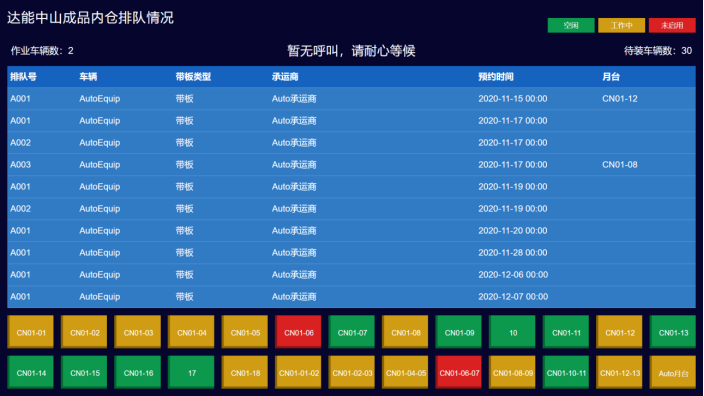This screenshot has width=704, height=396.
Task: Click the 预约时间 column header
Action: click(496, 77)
